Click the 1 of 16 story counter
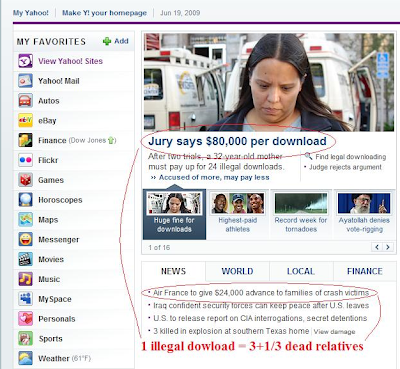Image resolution: width=400 pixels, height=369 pixels. click(x=159, y=247)
